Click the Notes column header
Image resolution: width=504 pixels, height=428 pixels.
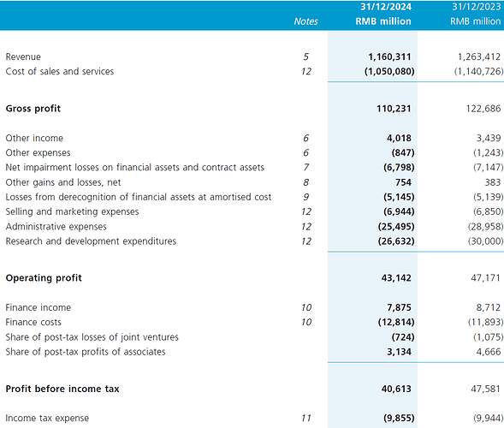(x=305, y=21)
